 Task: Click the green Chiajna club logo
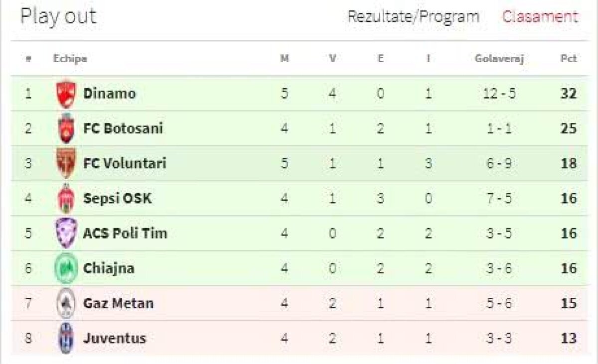pos(66,268)
